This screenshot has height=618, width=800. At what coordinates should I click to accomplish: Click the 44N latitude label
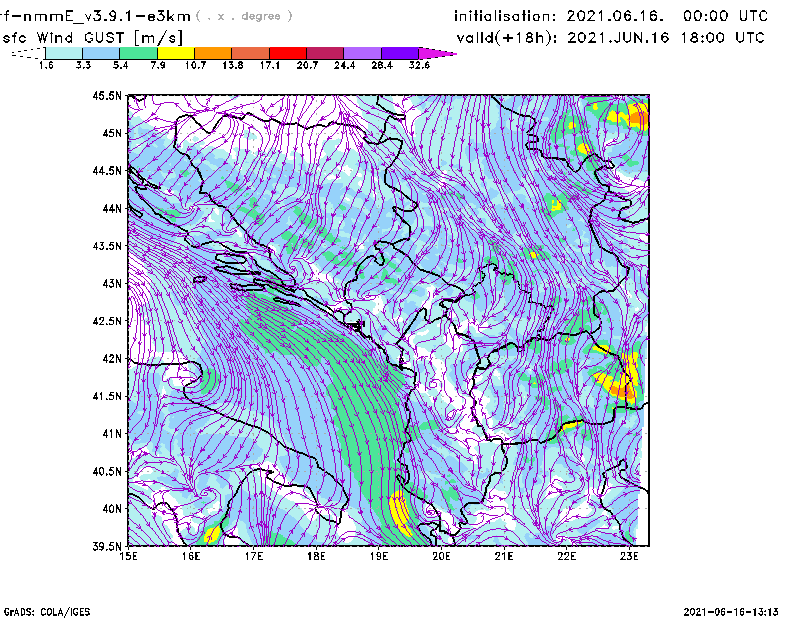[x=112, y=208]
